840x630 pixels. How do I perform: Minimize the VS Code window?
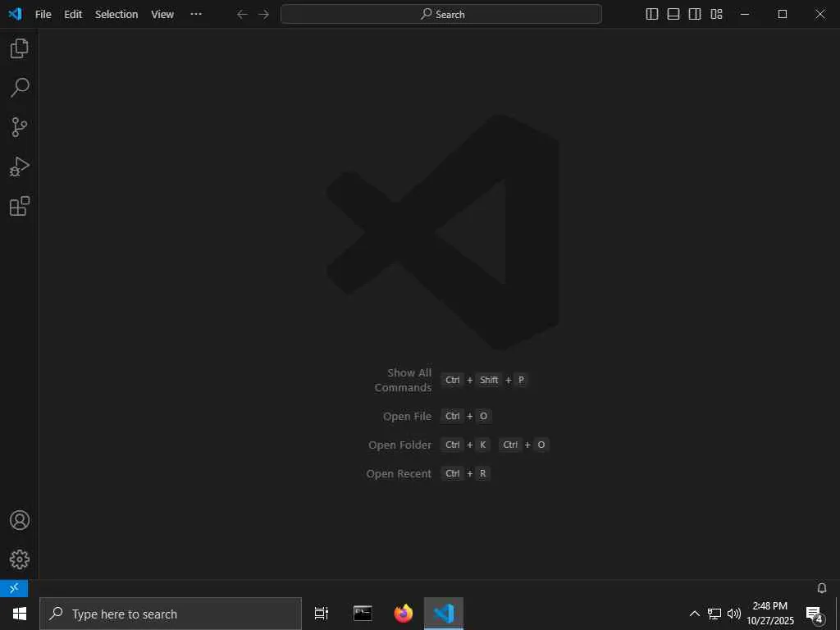pos(745,15)
